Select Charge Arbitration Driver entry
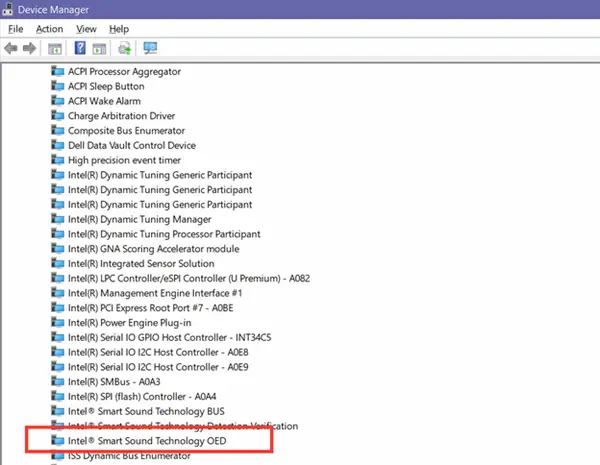Viewport: 600px width, 465px height. pyautogui.click(x=121, y=116)
